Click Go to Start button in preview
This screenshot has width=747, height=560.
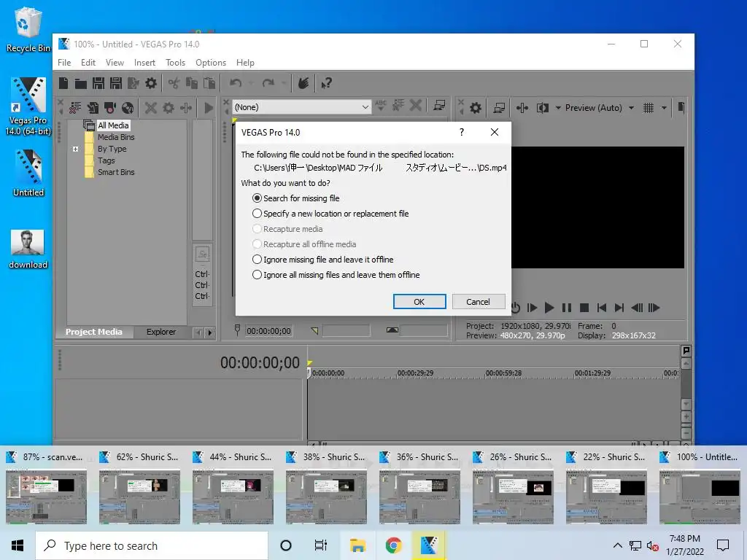[x=602, y=308]
